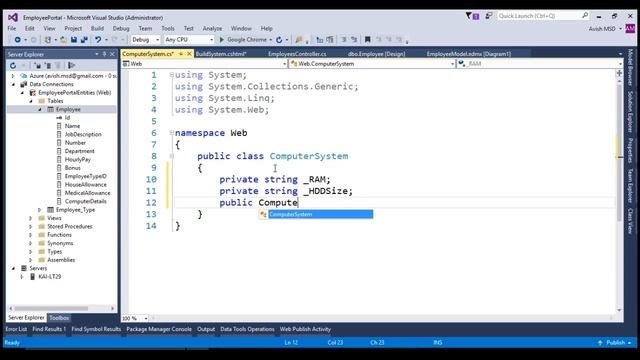Switch to the Toolbox tab
The image size is (640, 360).
coord(59,318)
